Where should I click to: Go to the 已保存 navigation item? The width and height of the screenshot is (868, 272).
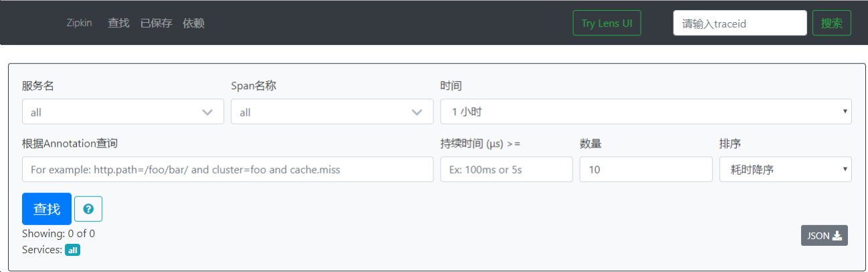pyautogui.click(x=156, y=23)
